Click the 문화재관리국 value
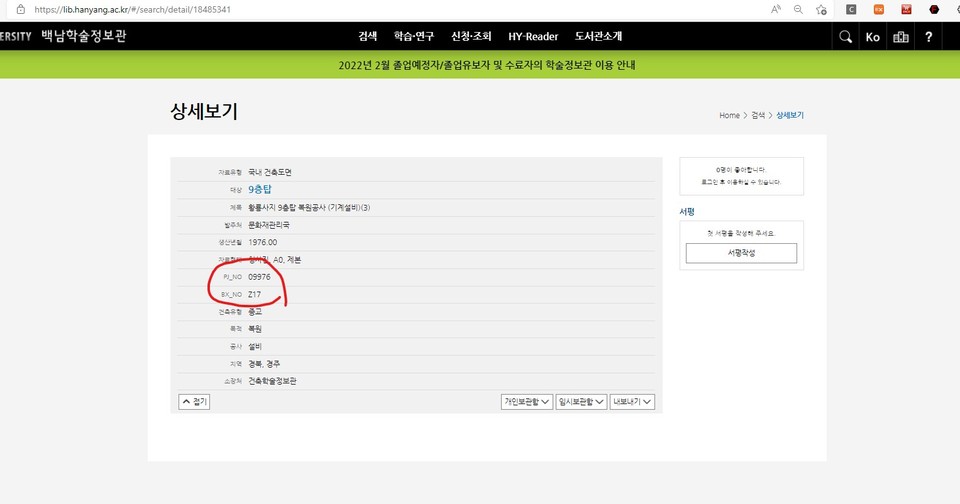960x504 pixels. point(269,225)
